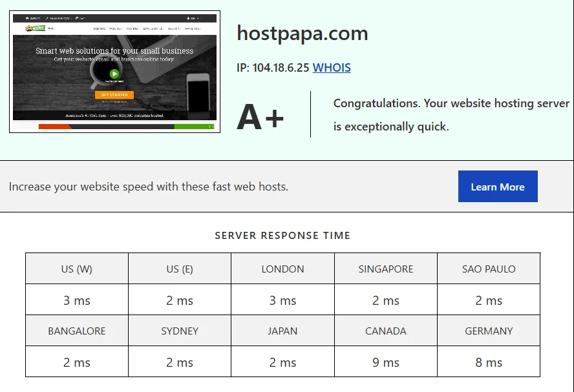
Task: Select the hostpapa.com domain heading
Action: click(303, 34)
